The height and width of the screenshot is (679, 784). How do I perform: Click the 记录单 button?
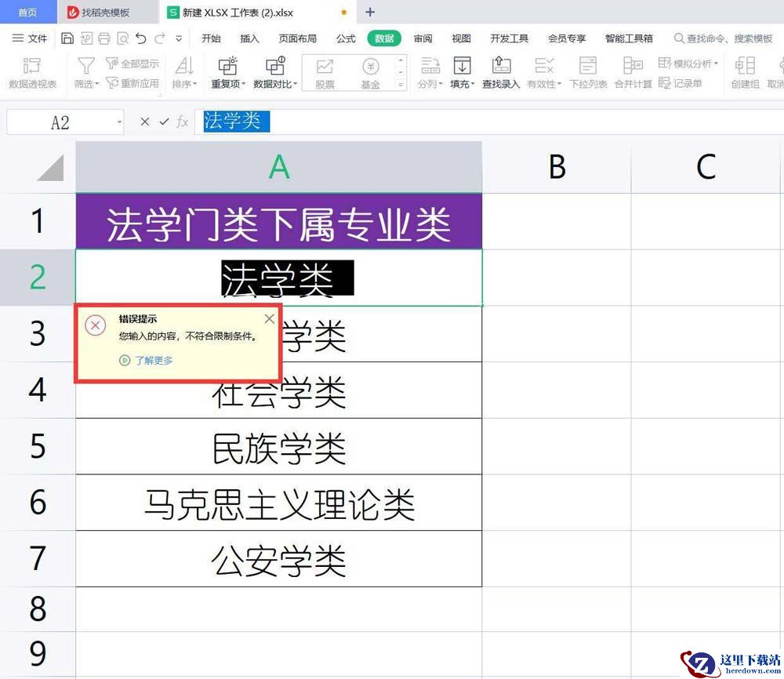(680, 83)
